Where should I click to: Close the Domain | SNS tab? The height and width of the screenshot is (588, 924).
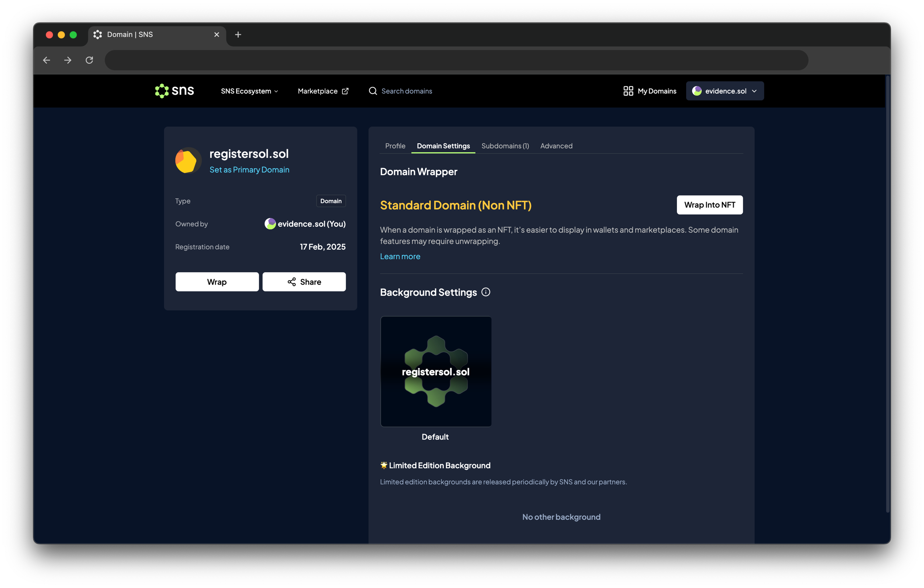(x=217, y=35)
